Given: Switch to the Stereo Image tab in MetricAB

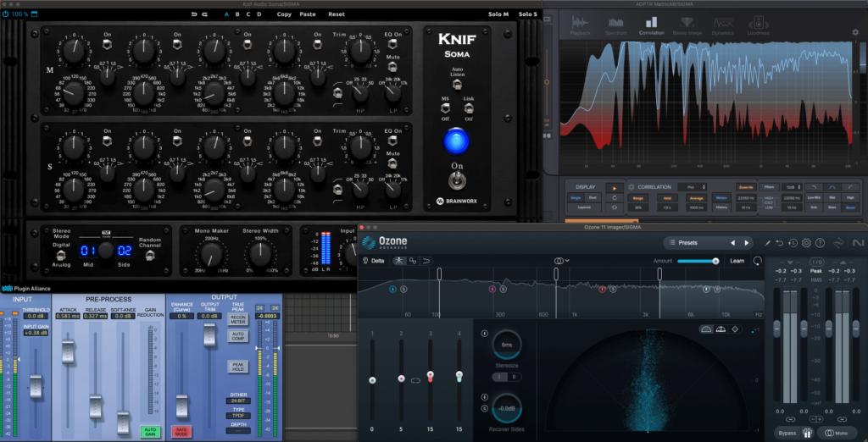Looking at the screenshot, I should tap(687, 25).
